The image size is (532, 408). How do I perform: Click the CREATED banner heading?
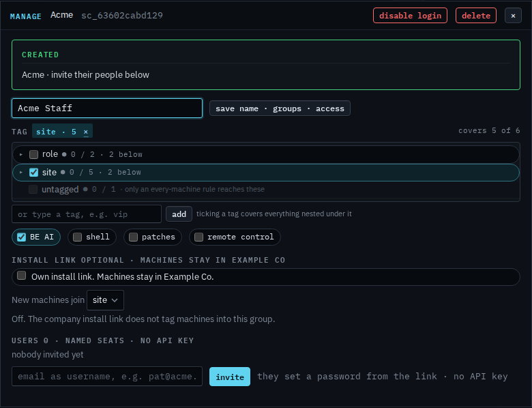pyautogui.click(x=40, y=55)
